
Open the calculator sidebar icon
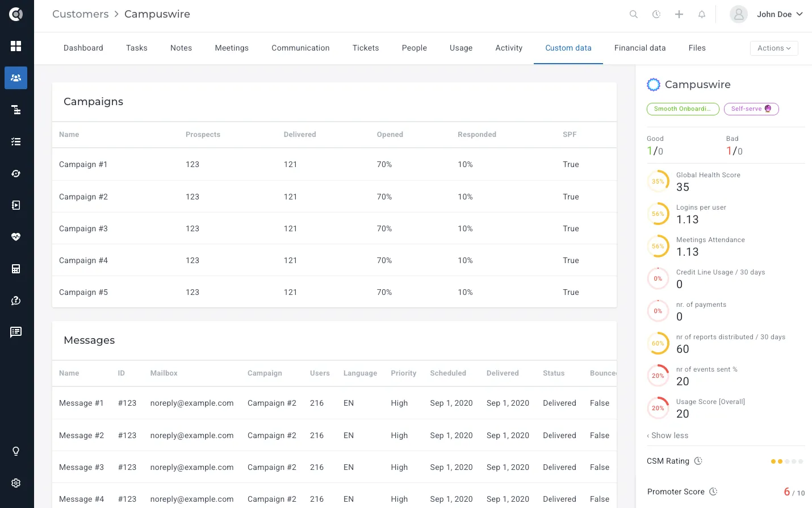point(16,269)
